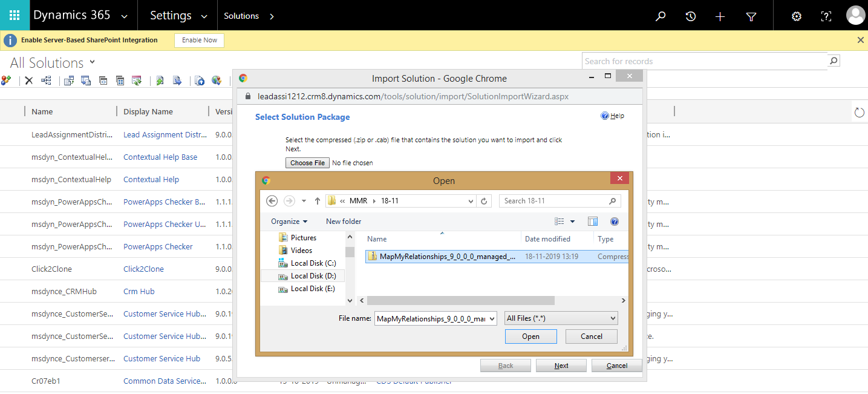Viewport: 868px width, 394px height.
Task: Dismiss the SharePoint integration notification bar
Action: [861, 40]
